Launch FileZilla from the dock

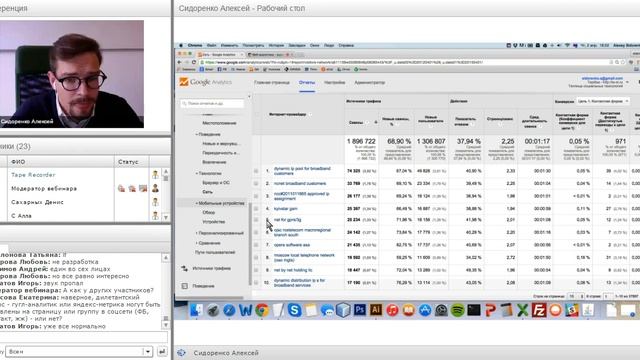[539, 310]
